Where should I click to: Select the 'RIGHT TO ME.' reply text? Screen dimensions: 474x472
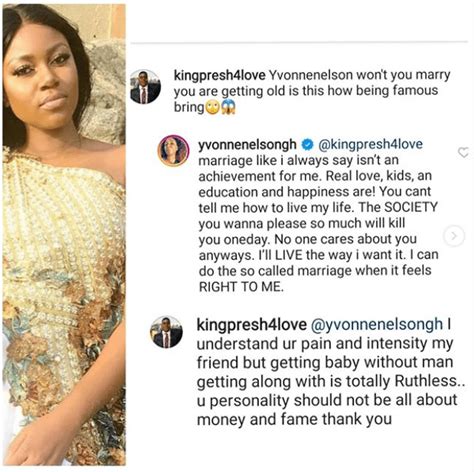pyautogui.click(x=241, y=287)
